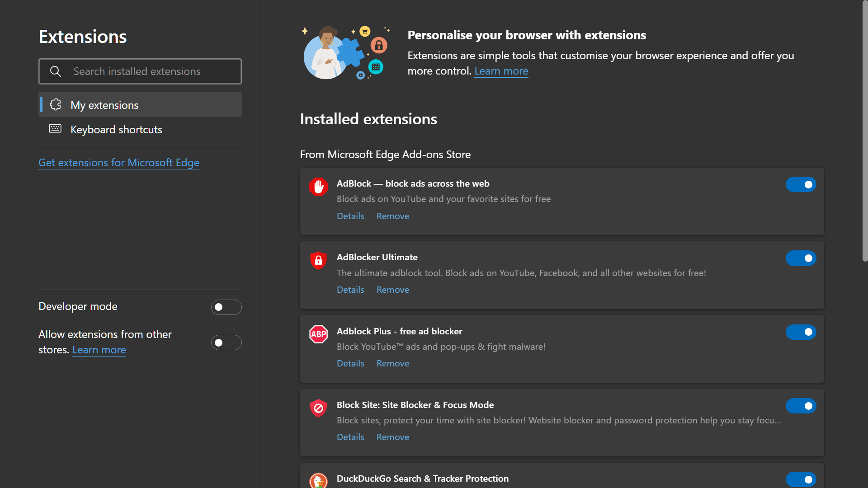
Task: Click the keyboard icon beside Keyboard shortcuts
Action: coord(55,129)
